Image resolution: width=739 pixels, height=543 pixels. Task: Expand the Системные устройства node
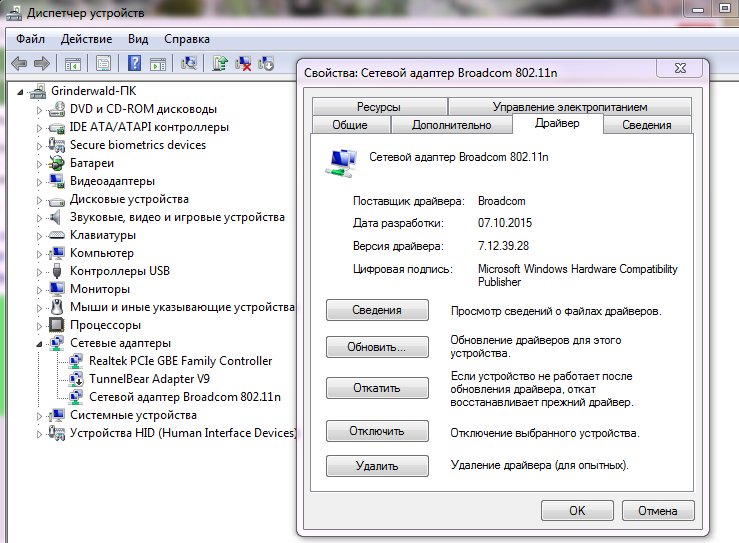coord(40,416)
